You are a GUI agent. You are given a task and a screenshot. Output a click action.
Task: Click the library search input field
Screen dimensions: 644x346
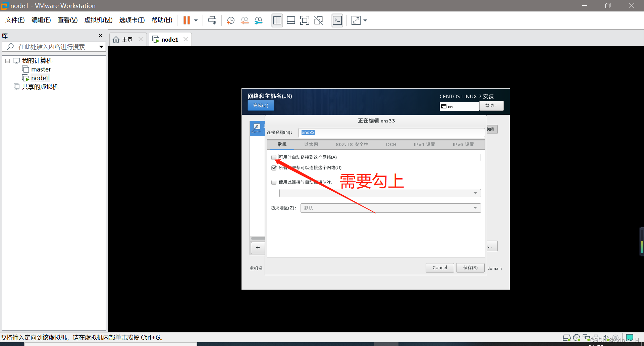54,47
